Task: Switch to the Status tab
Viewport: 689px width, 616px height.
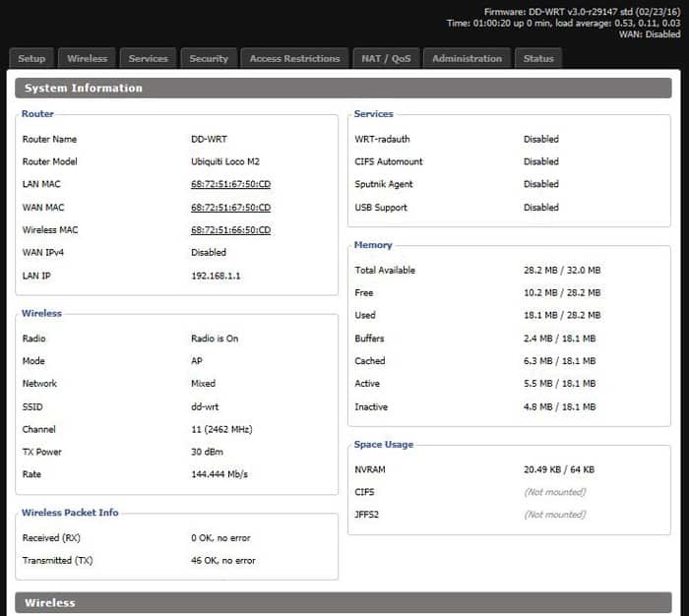Action: tap(538, 58)
